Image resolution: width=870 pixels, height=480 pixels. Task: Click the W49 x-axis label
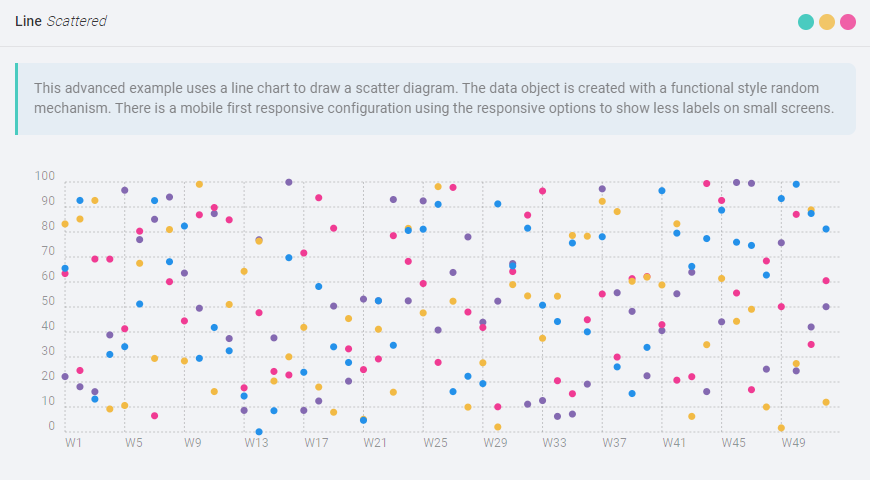(x=794, y=442)
